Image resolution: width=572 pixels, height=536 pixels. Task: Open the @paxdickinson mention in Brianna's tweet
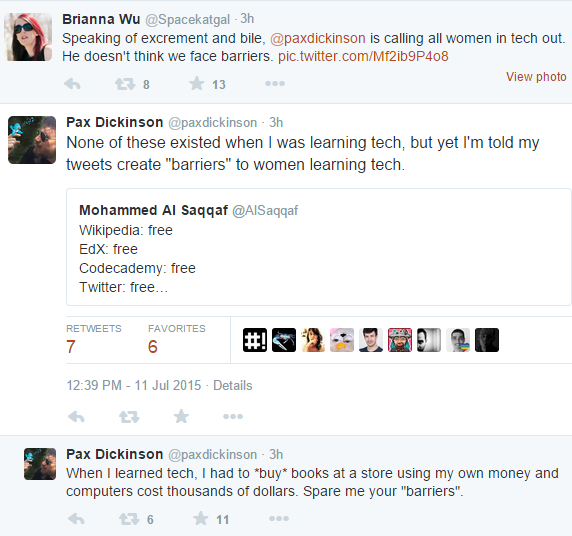(x=318, y=38)
